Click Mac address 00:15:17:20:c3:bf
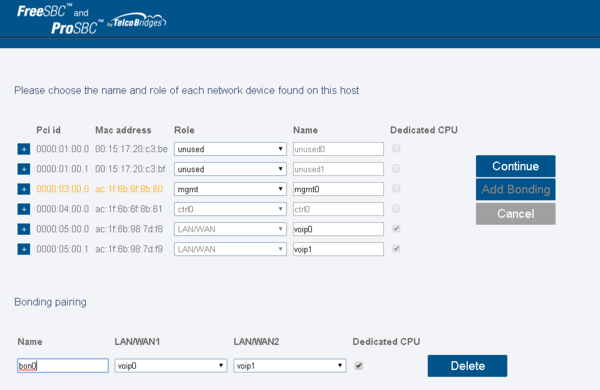The image size is (600, 390). coord(130,169)
